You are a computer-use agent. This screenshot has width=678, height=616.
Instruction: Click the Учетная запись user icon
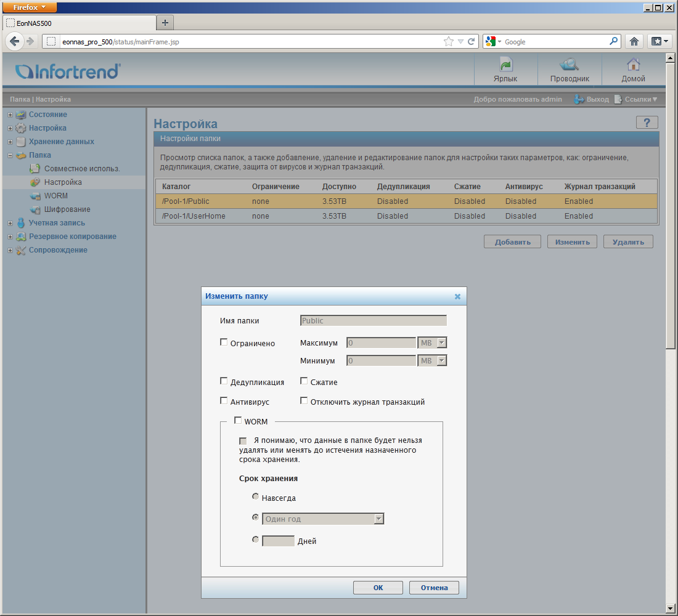21,223
